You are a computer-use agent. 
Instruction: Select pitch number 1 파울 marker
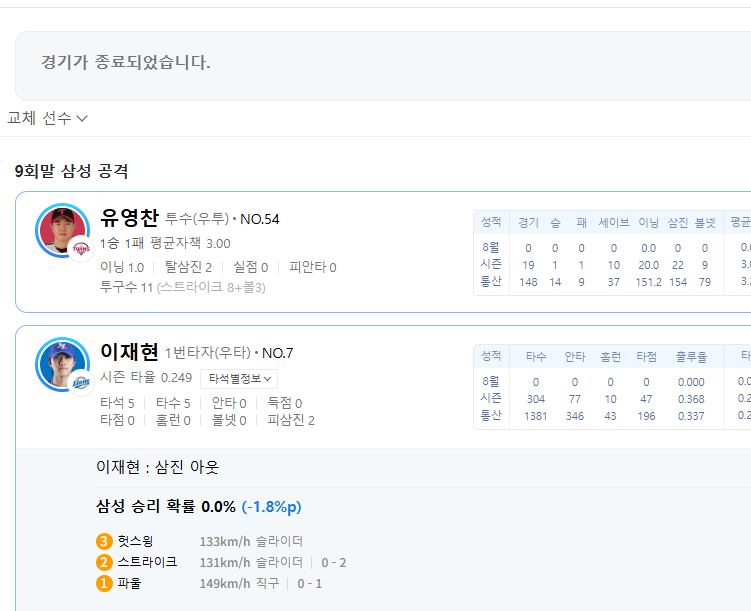click(104, 583)
